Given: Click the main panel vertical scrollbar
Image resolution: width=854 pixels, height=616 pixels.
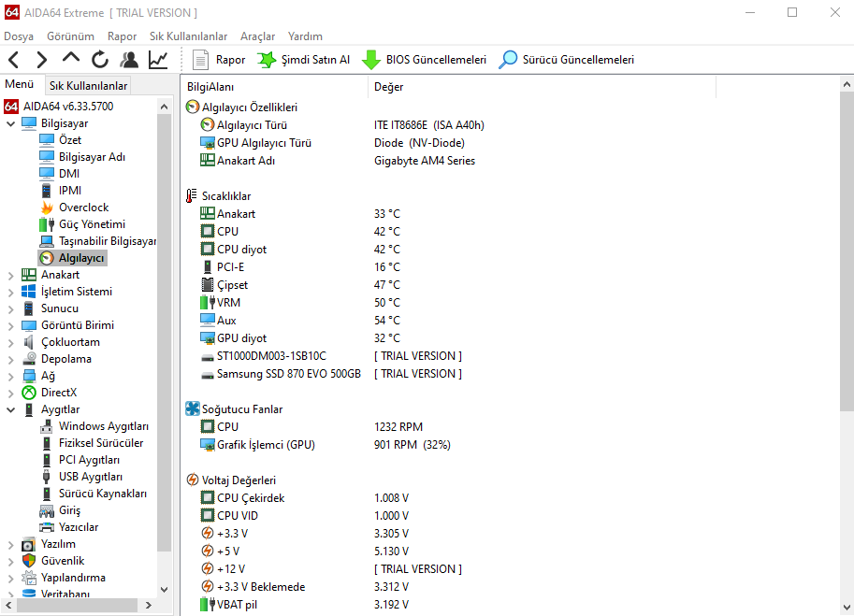Looking at the screenshot, I should point(847,251).
